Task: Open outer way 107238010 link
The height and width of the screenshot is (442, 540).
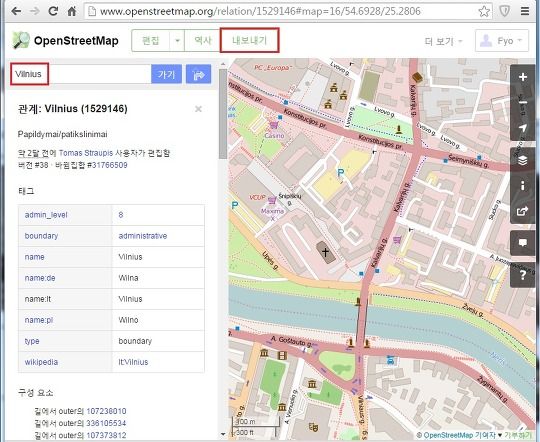Action: tap(106, 411)
